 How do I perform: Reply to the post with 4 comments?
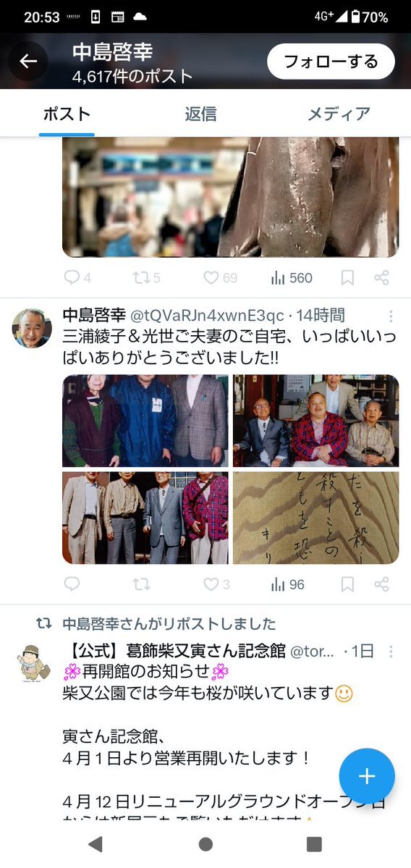click(77, 278)
